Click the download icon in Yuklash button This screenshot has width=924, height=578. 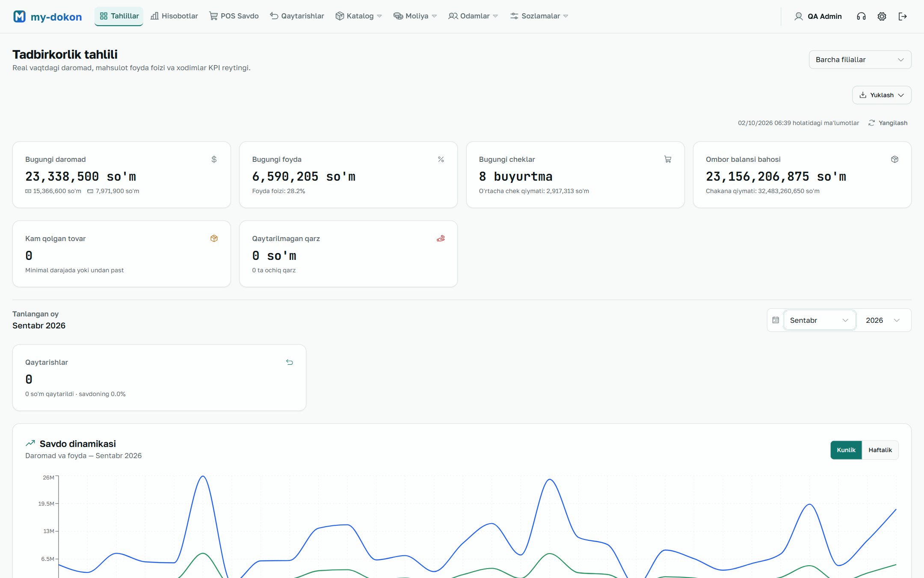click(863, 95)
